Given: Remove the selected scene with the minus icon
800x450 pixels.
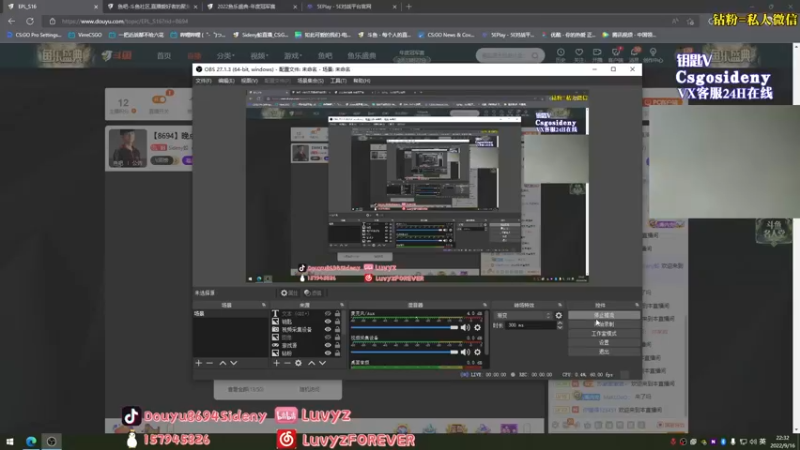Looking at the screenshot, I should coord(209,363).
